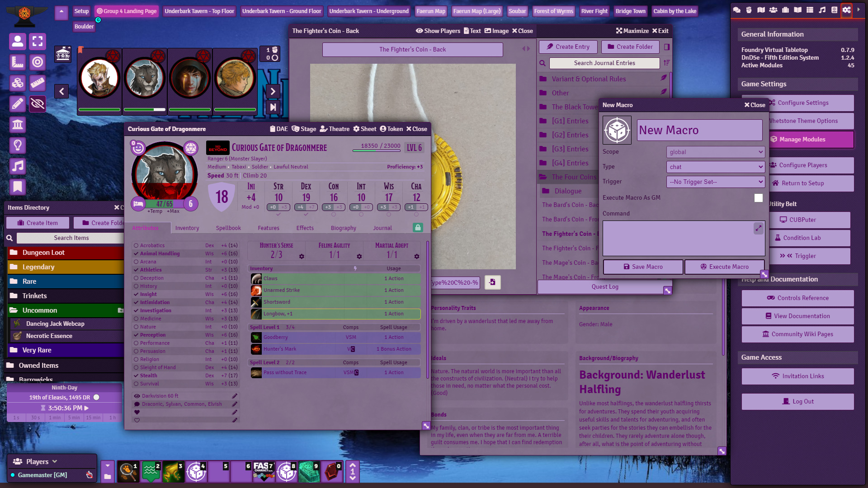Viewport: 868px width, 488px height.
Task: Expand the Legendary items folder
Action: 38,267
